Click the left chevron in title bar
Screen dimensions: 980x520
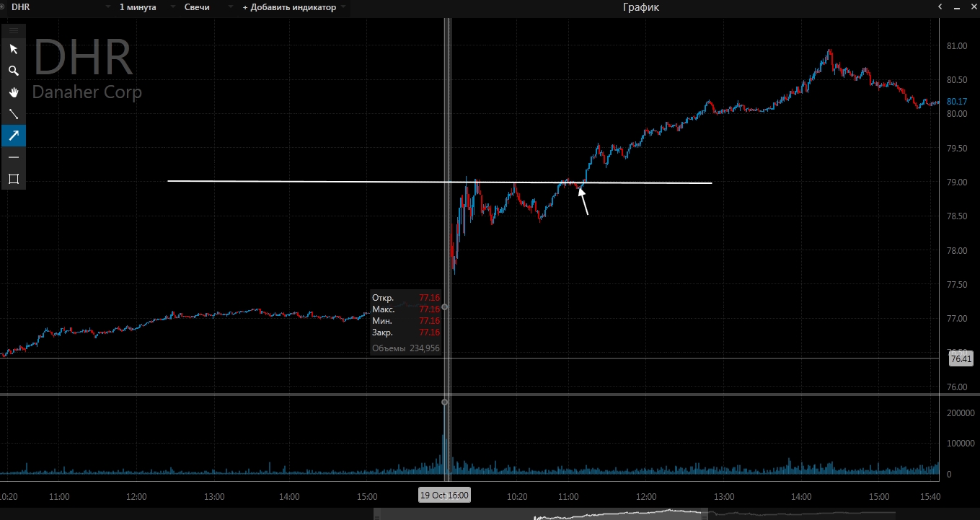940,7
